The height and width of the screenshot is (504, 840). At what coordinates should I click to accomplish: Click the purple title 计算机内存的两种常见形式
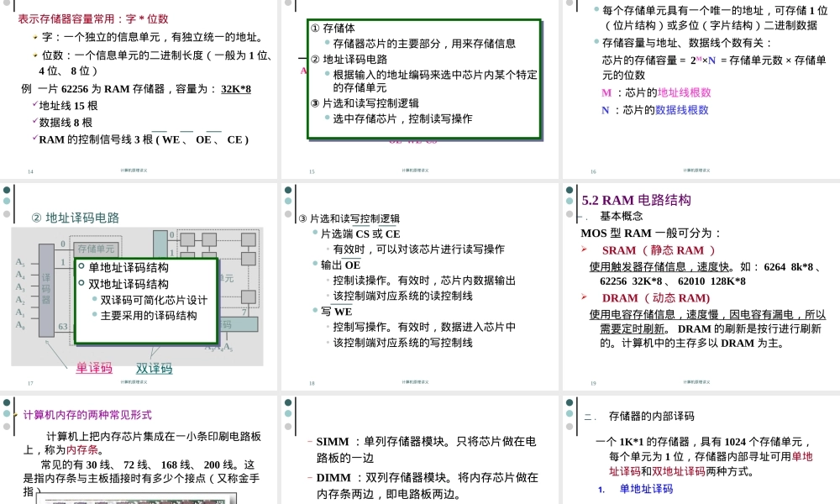87,415
